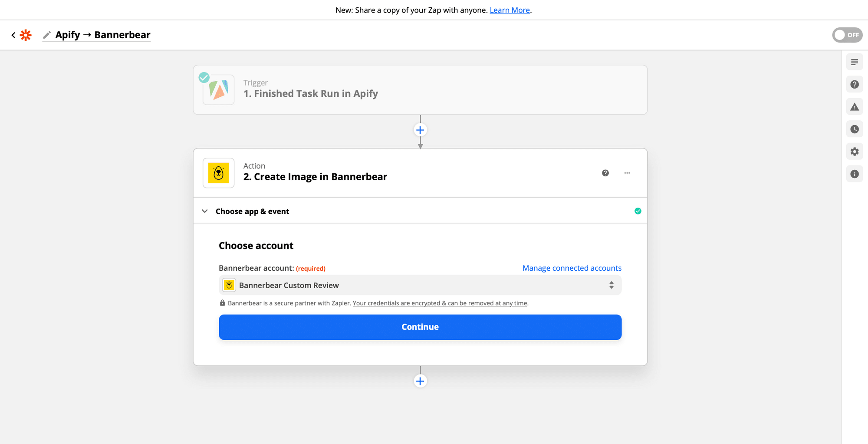Open help for the action step
Screen dimensions: 868x444
(605, 173)
